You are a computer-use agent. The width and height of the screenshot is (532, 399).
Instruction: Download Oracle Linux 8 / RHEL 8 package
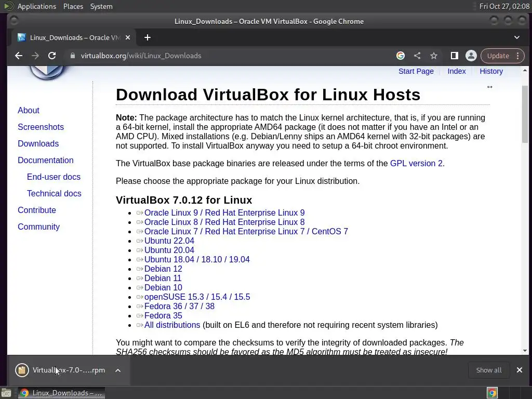[224, 222]
